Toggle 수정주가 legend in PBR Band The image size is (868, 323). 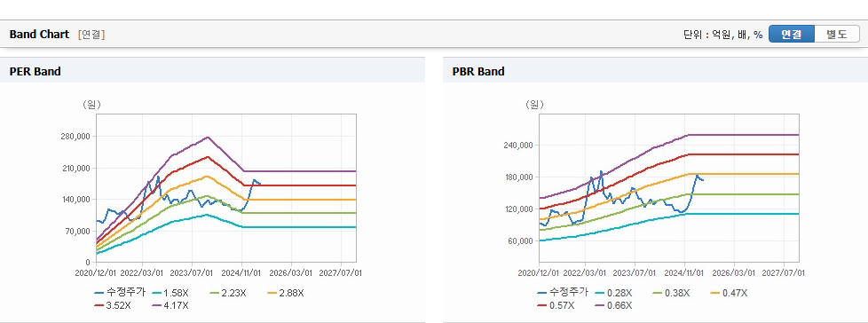pos(563,293)
